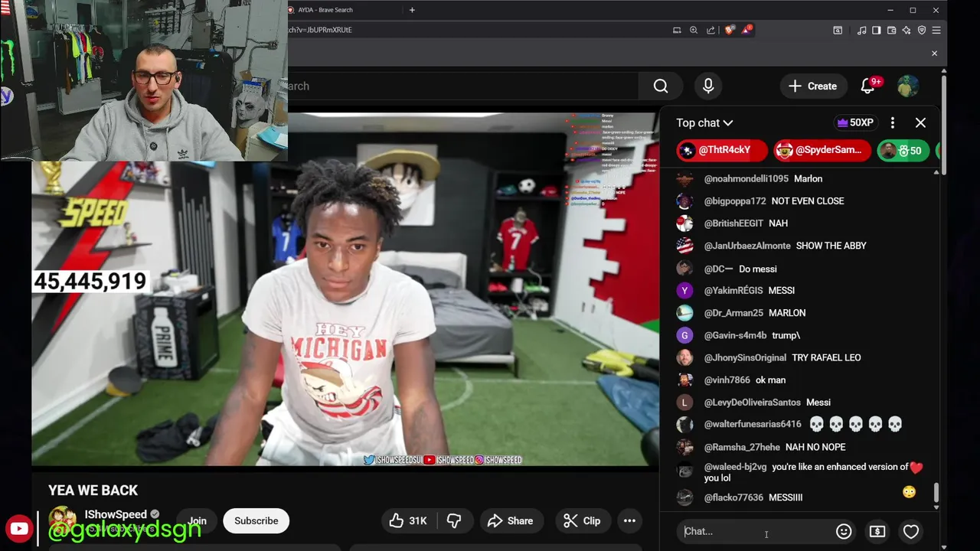Viewport: 980px width, 551px height.
Task: Click the install app icon in address bar
Action: pos(677,30)
